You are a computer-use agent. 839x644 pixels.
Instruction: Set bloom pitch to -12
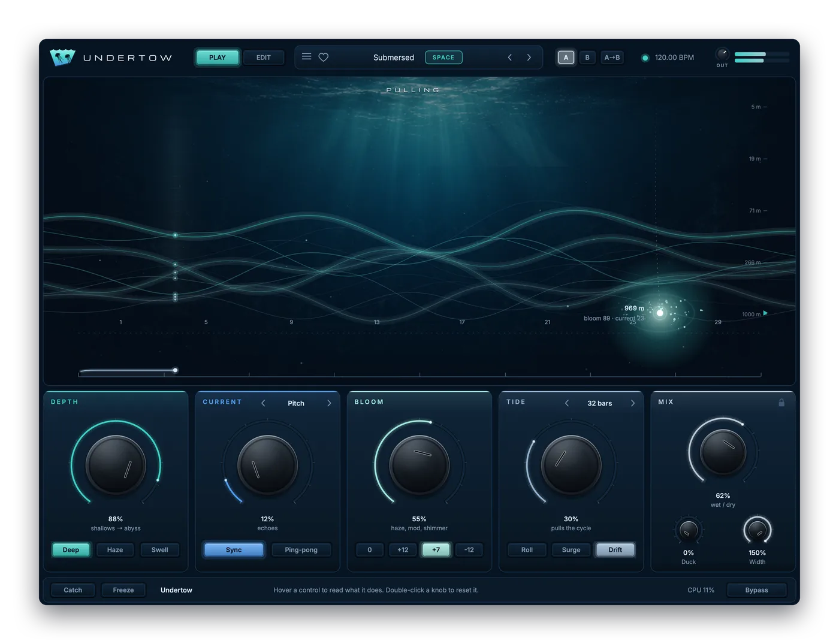[469, 550]
